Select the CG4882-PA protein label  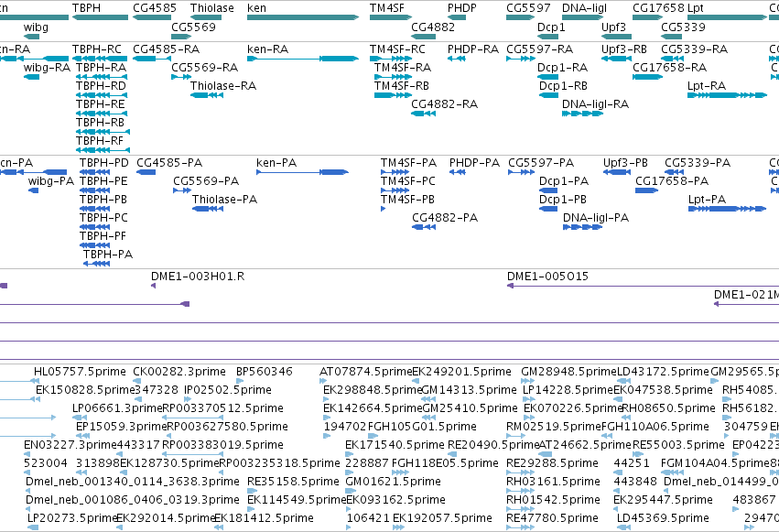pyautogui.click(x=445, y=218)
